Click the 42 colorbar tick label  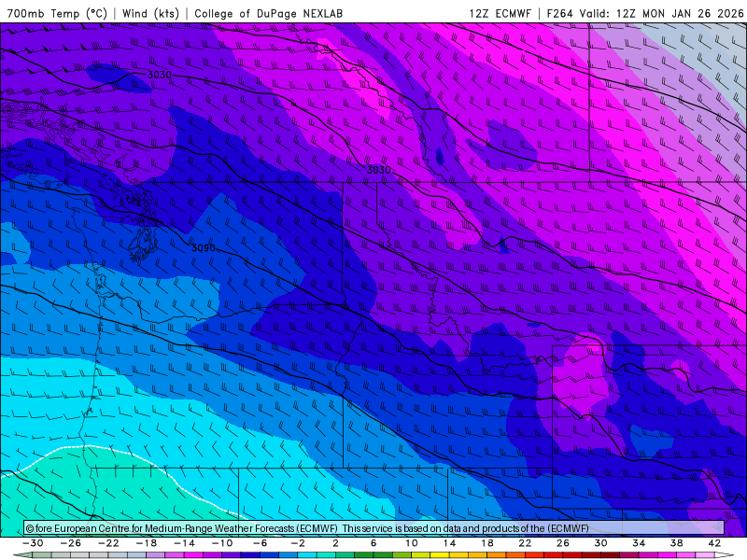click(714, 543)
